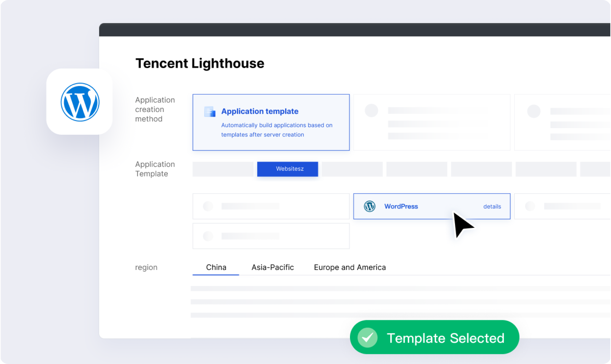This screenshot has height=364, width=611.
Task: Choose the Websitesz template category
Action: click(288, 169)
